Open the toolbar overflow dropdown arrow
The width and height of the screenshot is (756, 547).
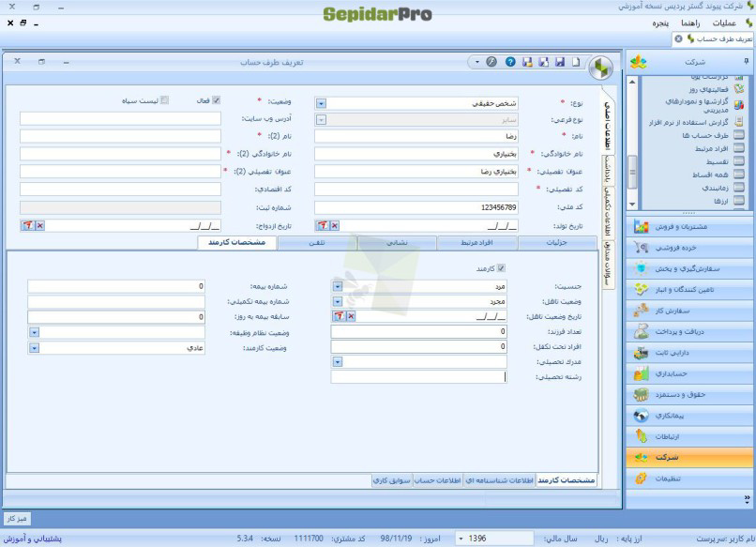tap(476, 62)
